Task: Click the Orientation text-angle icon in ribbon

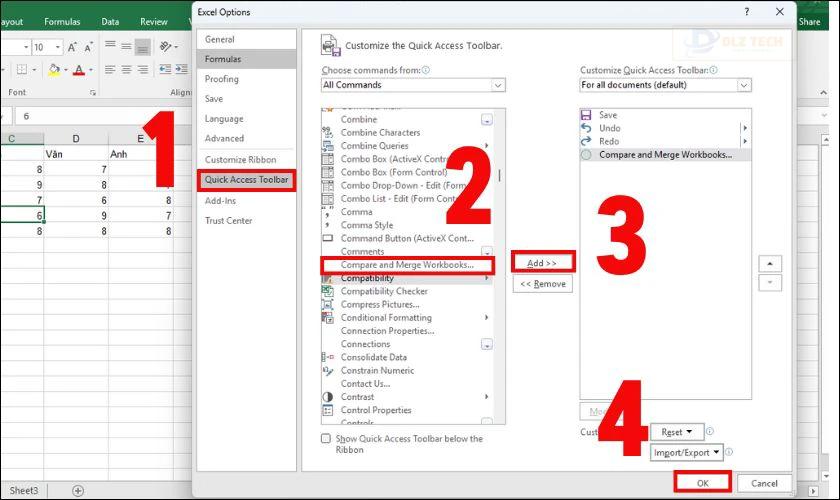Action: coord(166,47)
